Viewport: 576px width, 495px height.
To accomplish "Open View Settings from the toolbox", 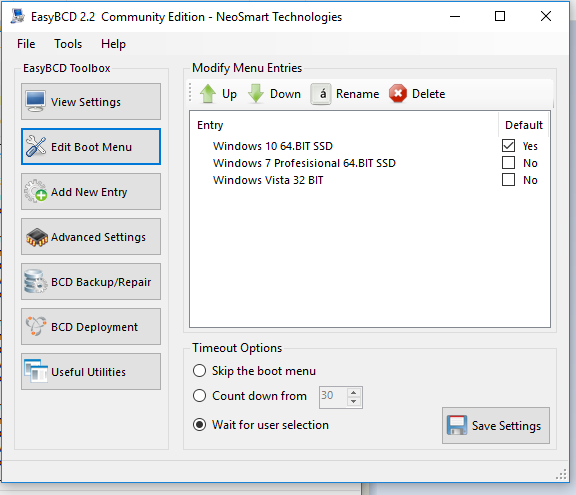I will tap(91, 101).
